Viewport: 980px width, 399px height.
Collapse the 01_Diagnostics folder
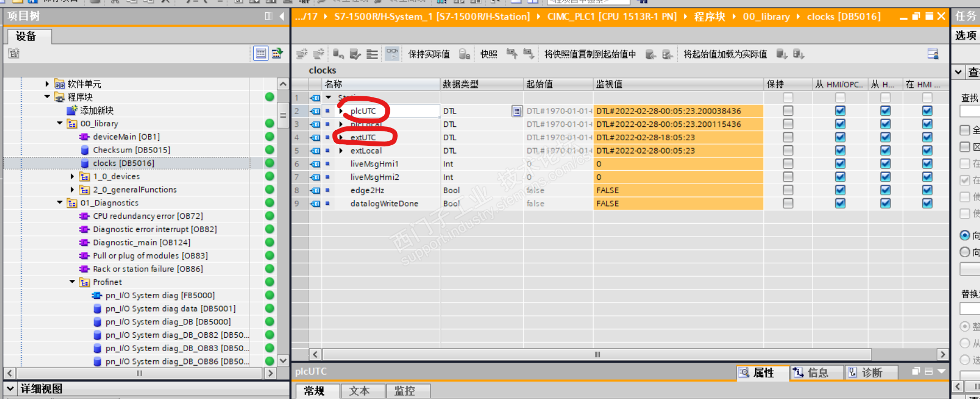tap(60, 203)
